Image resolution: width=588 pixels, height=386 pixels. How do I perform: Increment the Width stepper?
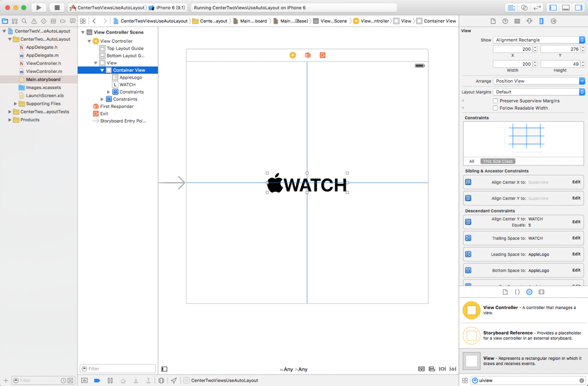click(535, 62)
